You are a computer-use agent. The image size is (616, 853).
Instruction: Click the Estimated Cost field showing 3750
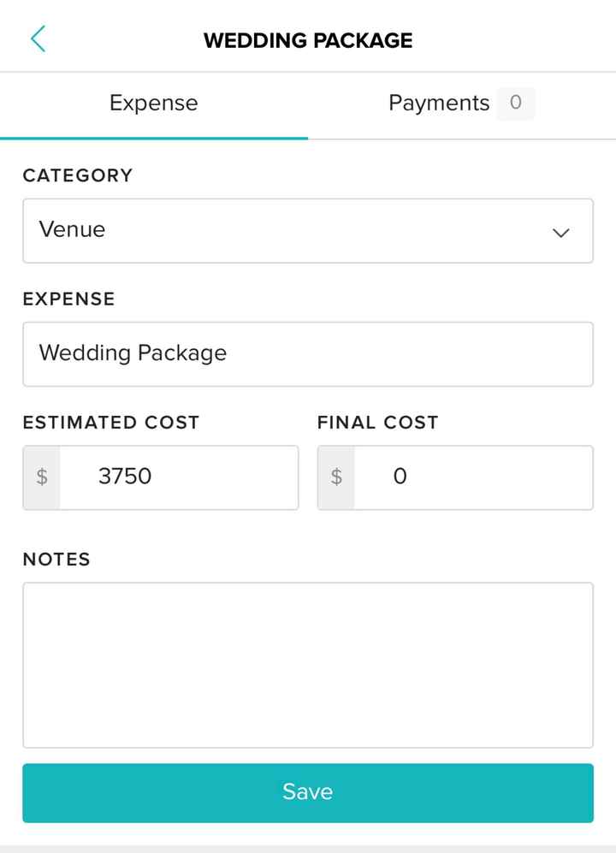tap(178, 477)
